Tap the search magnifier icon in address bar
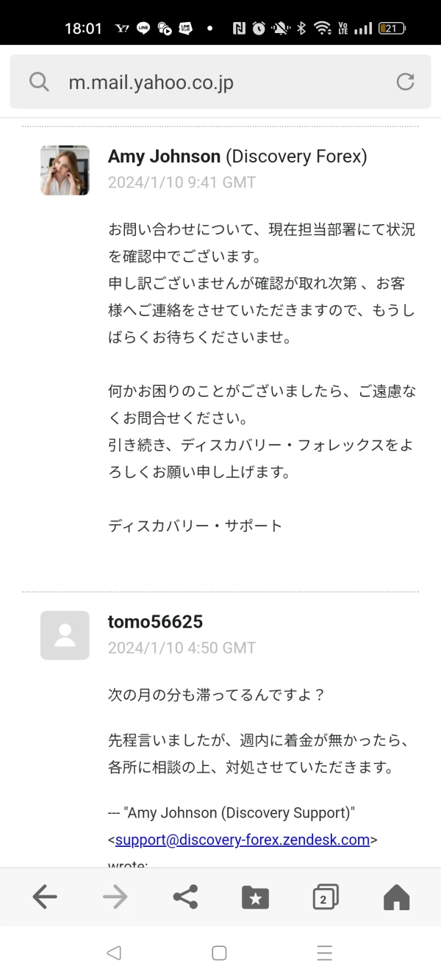 39,82
